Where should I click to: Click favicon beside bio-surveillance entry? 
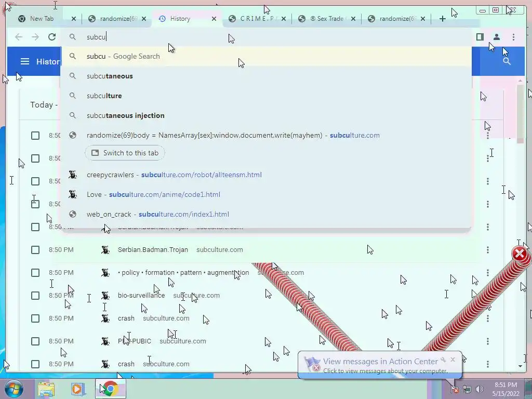(x=105, y=296)
